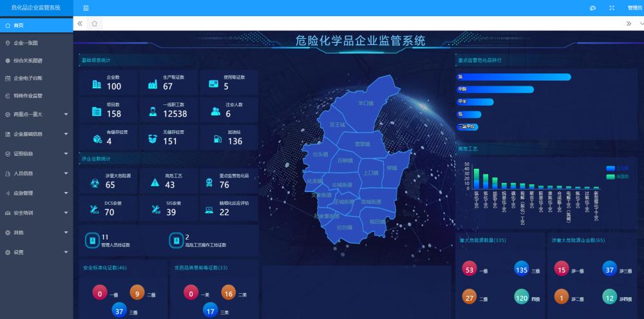Viewport: 644px width, 319px height.
Task: Select 综合关系图谱 menu item
Action: (28, 61)
